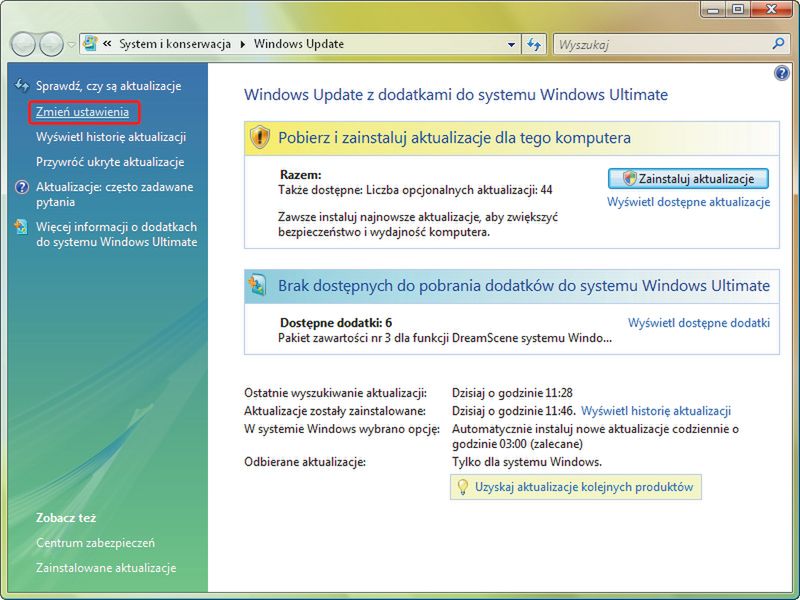Click the Pakiet zawartości nr 3 DreamScene text
This screenshot has width=800, height=600.
click(x=445, y=338)
